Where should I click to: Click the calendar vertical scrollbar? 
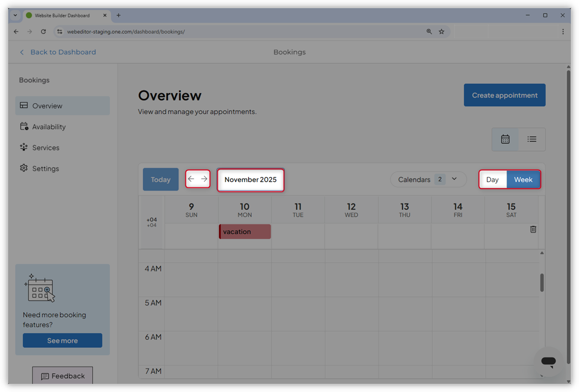coord(541,284)
